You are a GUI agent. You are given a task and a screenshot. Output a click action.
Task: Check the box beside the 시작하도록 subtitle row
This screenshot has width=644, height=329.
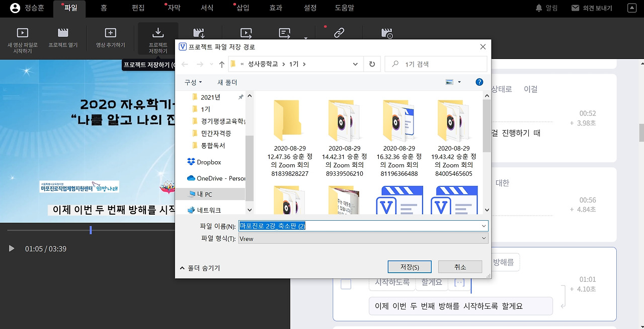346,284
